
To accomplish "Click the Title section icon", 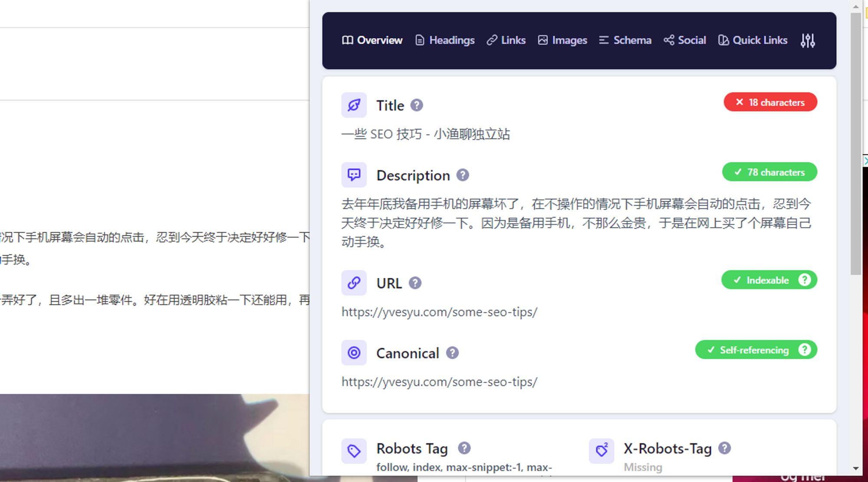I will 354,105.
